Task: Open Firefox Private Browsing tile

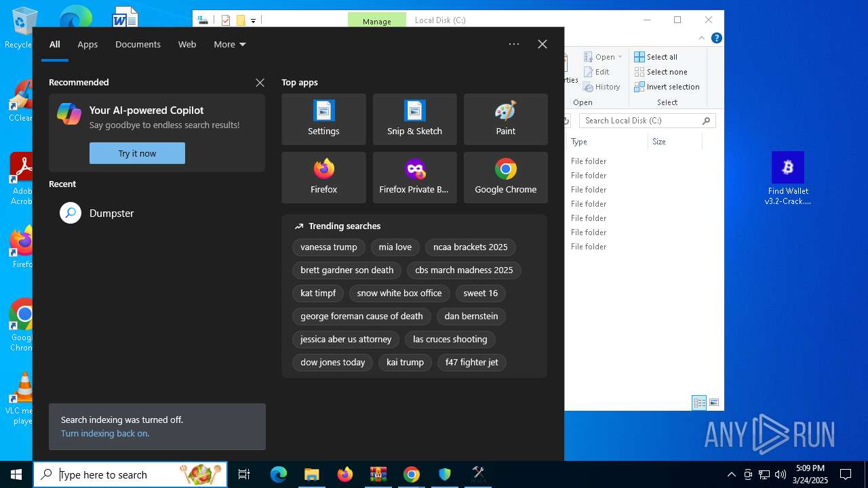Action: pos(414,178)
